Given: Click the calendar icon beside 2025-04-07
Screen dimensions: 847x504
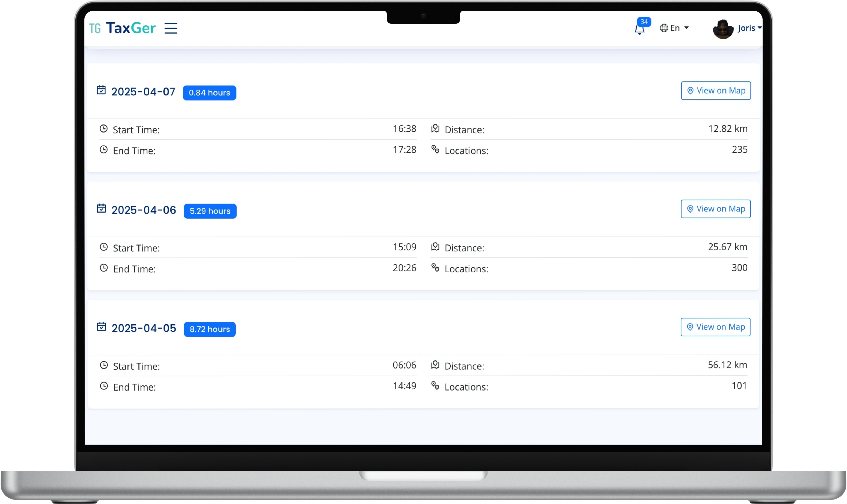Looking at the screenshot, I should coord(101,90).
